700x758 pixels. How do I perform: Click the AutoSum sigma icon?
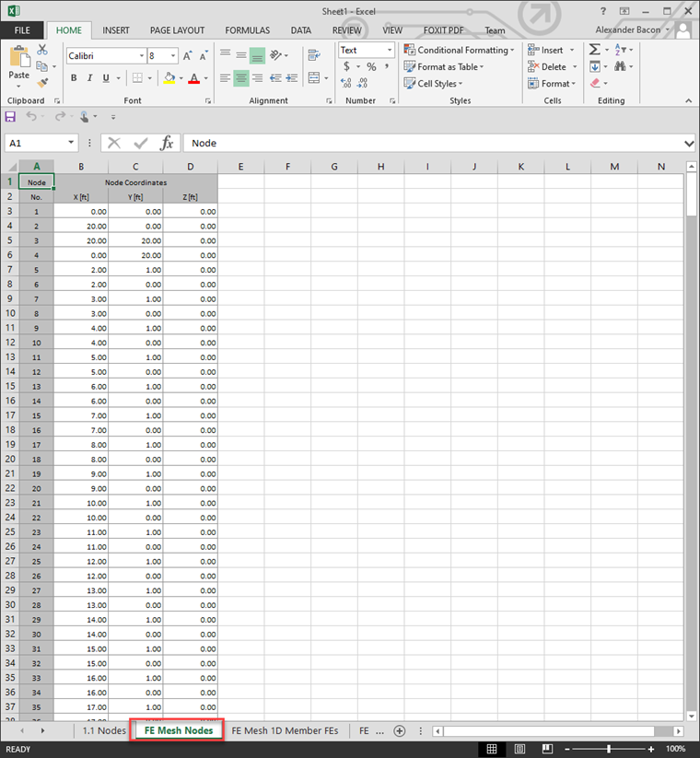click(595, 50)
